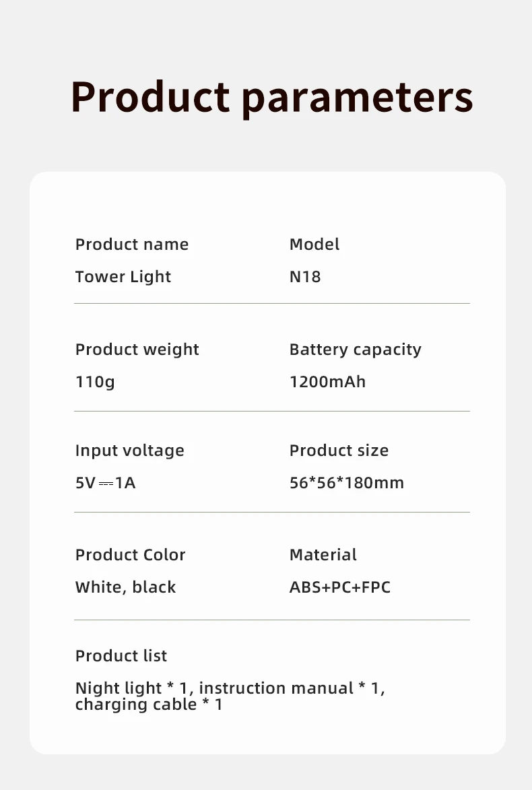Click the 'Battery capacity' label
This screenshot has width=532, height=790.
coord(355,350)
